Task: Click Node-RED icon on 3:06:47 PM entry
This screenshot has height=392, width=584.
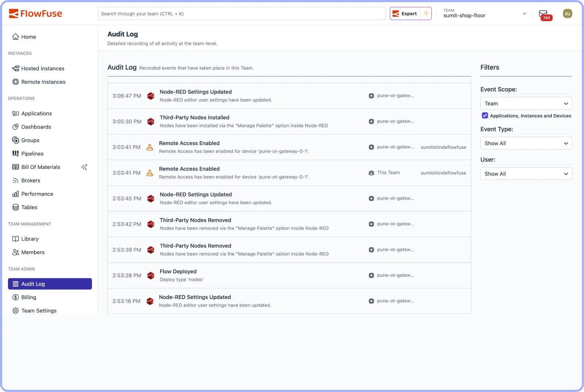Action: coord(150,96)
